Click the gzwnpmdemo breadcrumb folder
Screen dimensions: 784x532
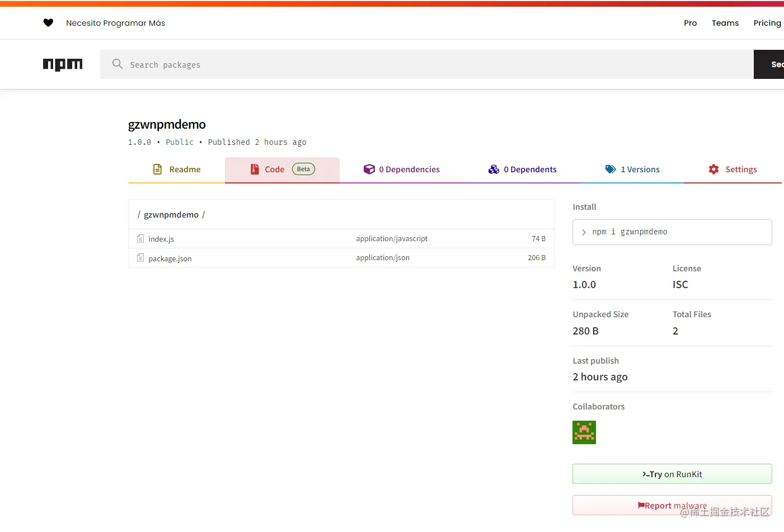click(171, 215)
